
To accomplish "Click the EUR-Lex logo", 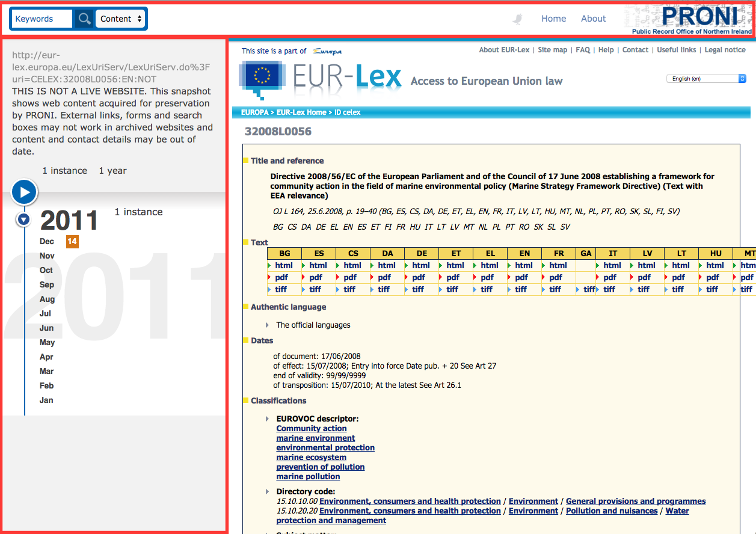I will 321,79.
